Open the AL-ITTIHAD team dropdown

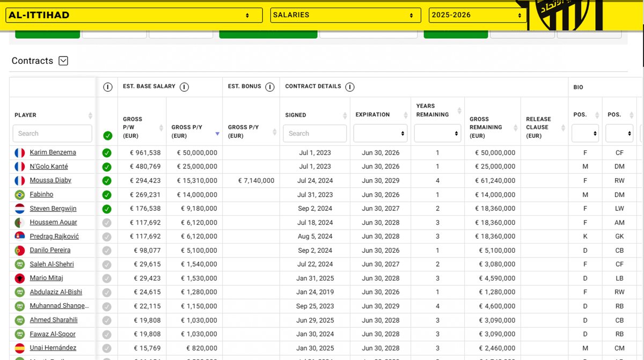[x=134, y=15]
